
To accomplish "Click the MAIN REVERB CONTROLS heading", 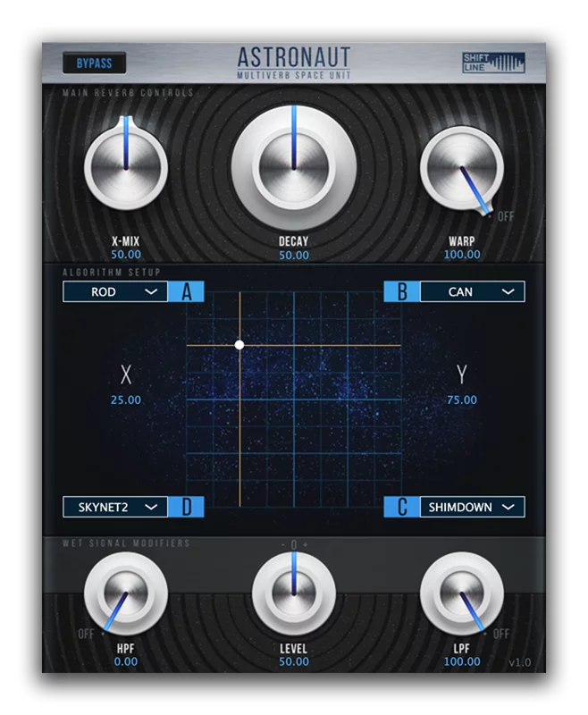I will pyautogui.click(x=128, y=93).
